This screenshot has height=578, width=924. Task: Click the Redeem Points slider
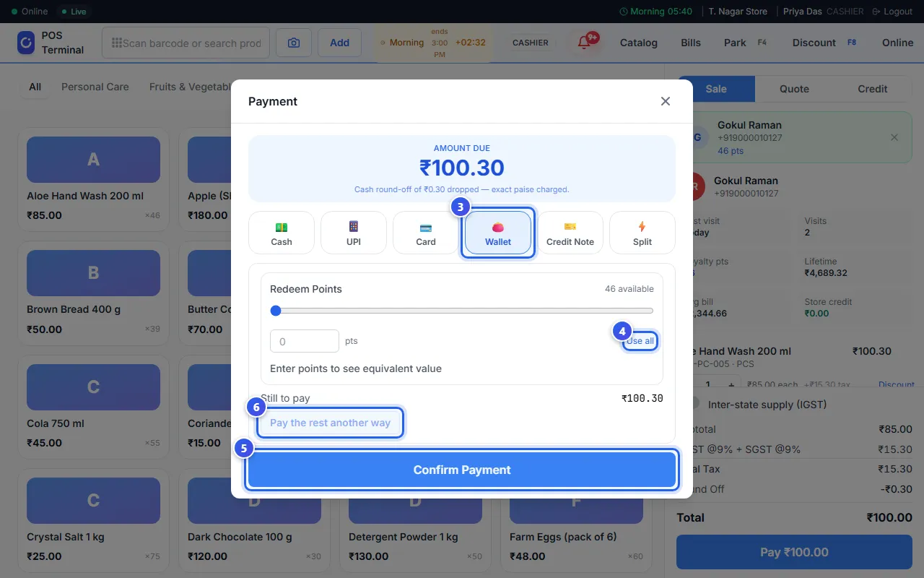coord(462,311)
